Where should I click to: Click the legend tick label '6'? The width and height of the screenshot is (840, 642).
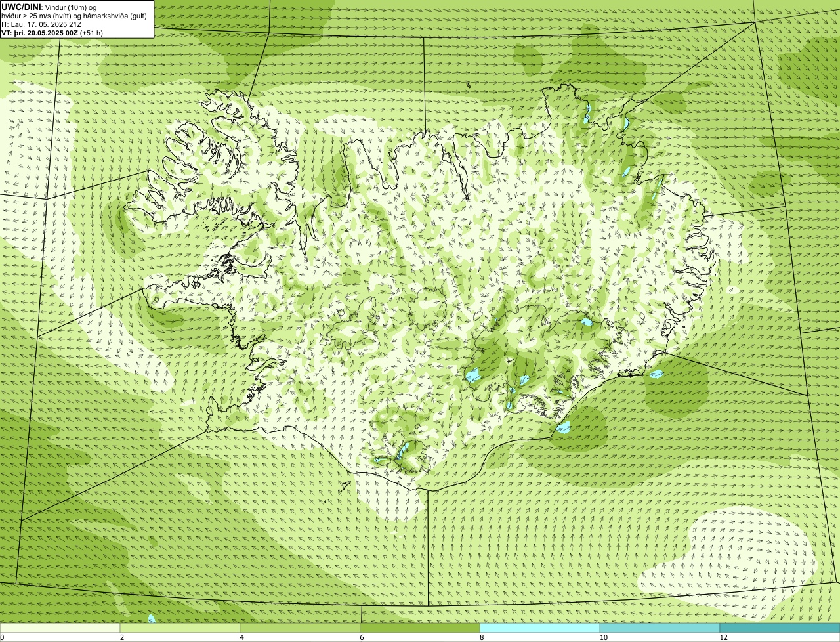(x=361, y=637)
